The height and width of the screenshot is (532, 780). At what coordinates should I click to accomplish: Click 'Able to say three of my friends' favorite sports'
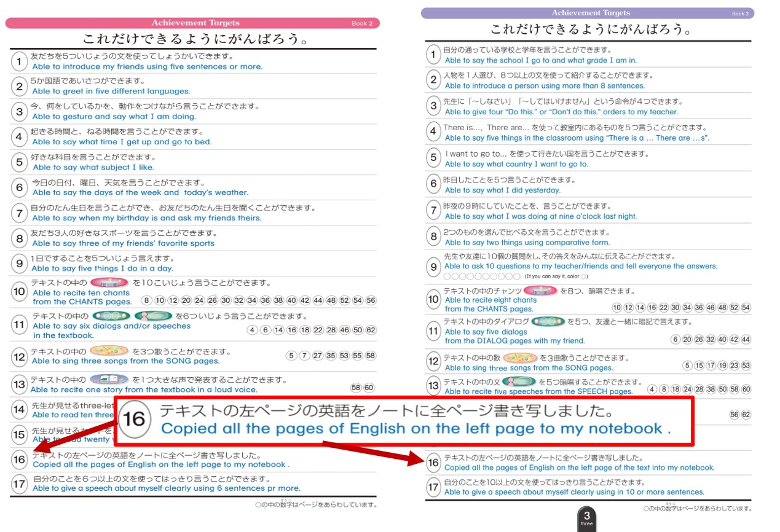(124, 243)
